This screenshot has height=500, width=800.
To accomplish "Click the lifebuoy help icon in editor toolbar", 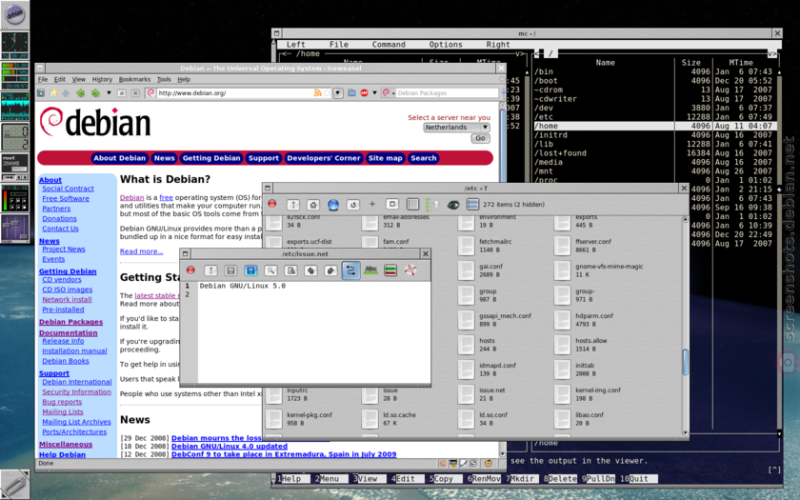I will click(410, 270).
